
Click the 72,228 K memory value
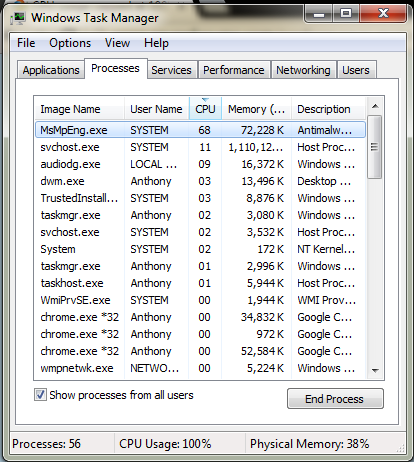point(263,130)
